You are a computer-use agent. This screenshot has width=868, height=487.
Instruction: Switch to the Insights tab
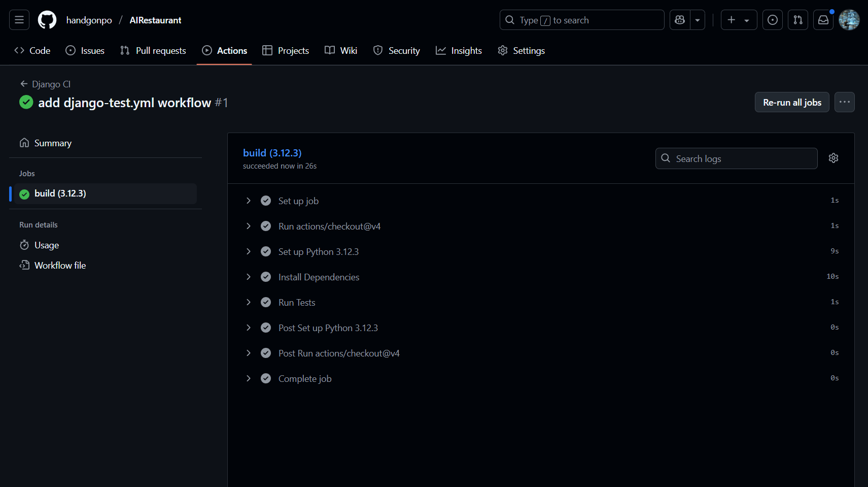(x=459, y=50)
